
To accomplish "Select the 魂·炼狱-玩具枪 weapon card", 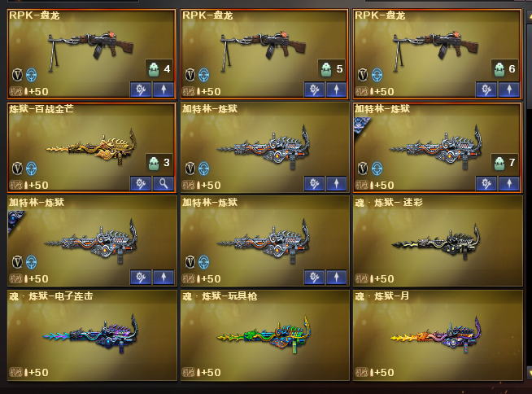I will click(x=265, y=335).
